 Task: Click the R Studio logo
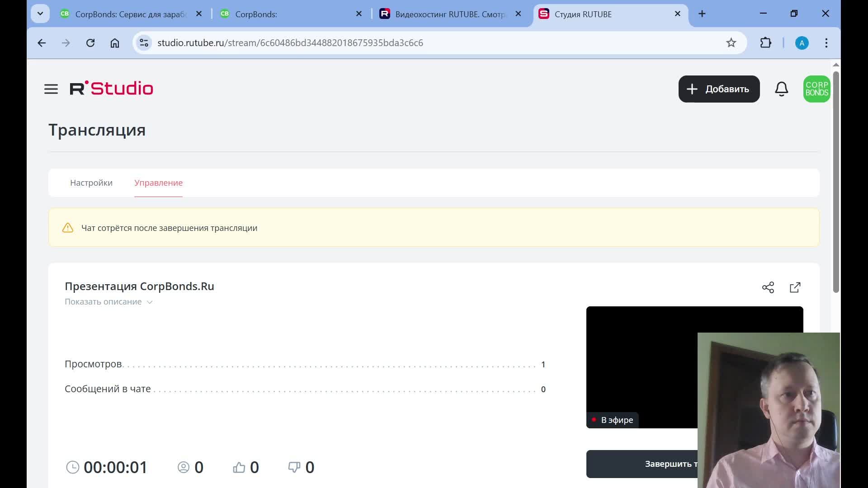tap(111, 89)
